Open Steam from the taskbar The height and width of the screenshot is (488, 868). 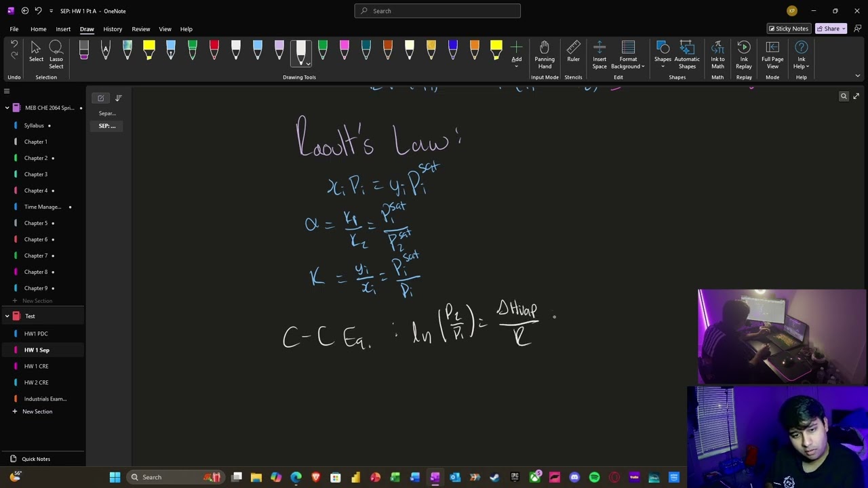pyautogui.click(x=494, y=477)
